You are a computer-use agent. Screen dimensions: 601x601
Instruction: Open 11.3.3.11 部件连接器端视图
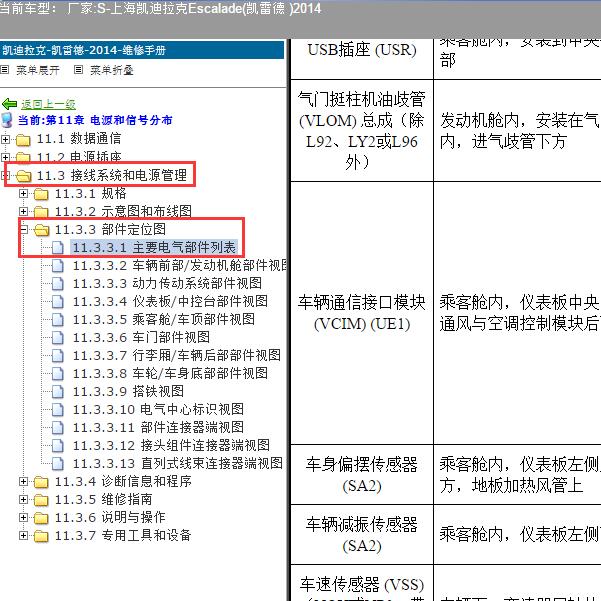pos(158,427)
